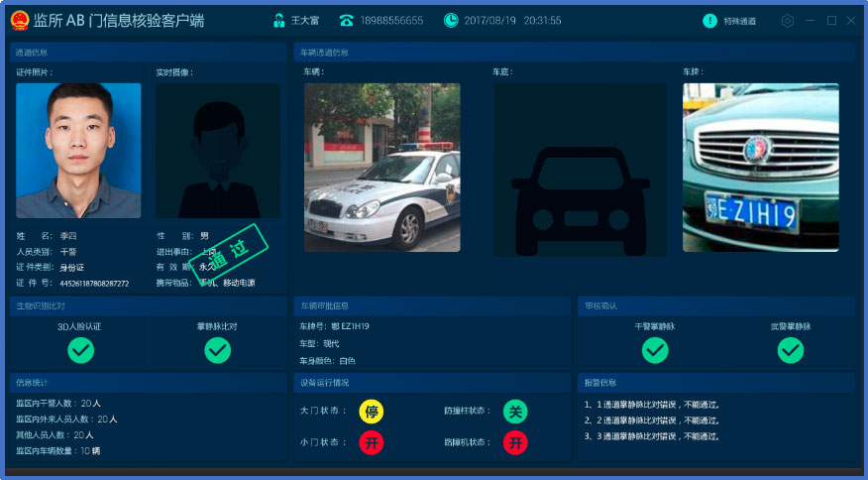Click the green 关 status for 防撞柱状态
Viewport: 868px width, 480px height.
[x=515, y=412]
